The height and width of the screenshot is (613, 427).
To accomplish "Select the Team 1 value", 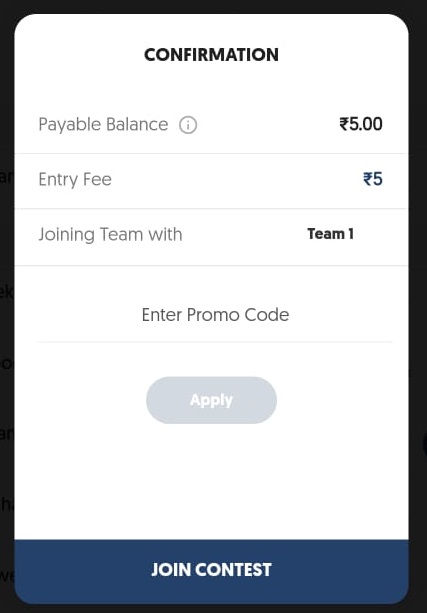I will 330,234.
